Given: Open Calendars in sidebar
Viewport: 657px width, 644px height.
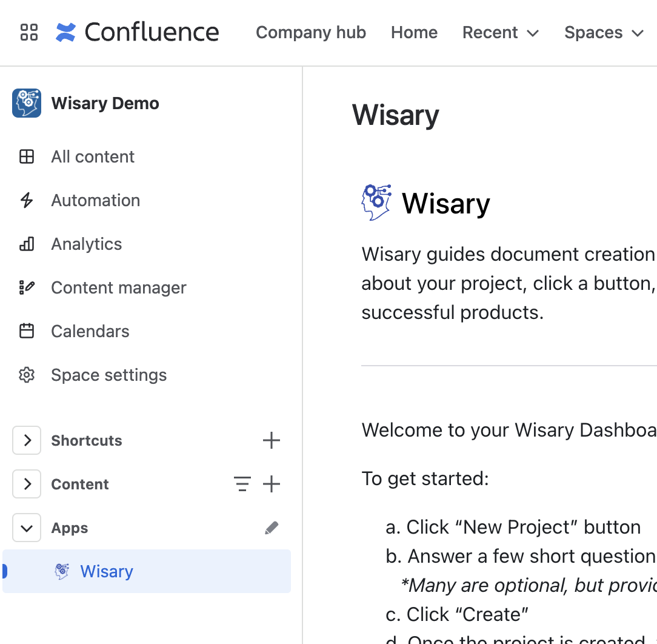Looking at the screenshot, I should pyautogui.click(x=90, y=331).
